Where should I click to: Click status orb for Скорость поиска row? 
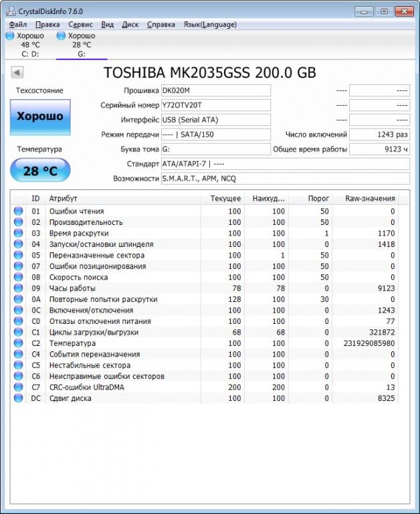click(18, 277)
